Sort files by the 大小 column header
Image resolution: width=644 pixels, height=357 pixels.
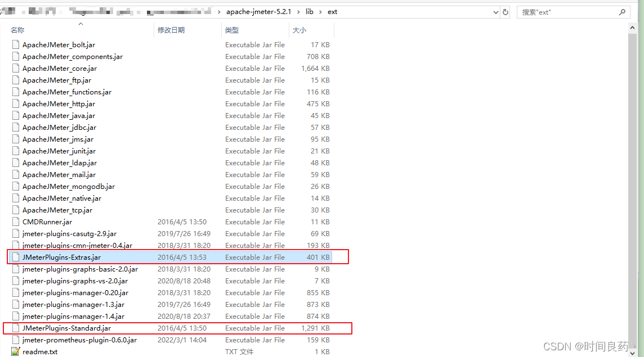[x=299, y=30]
